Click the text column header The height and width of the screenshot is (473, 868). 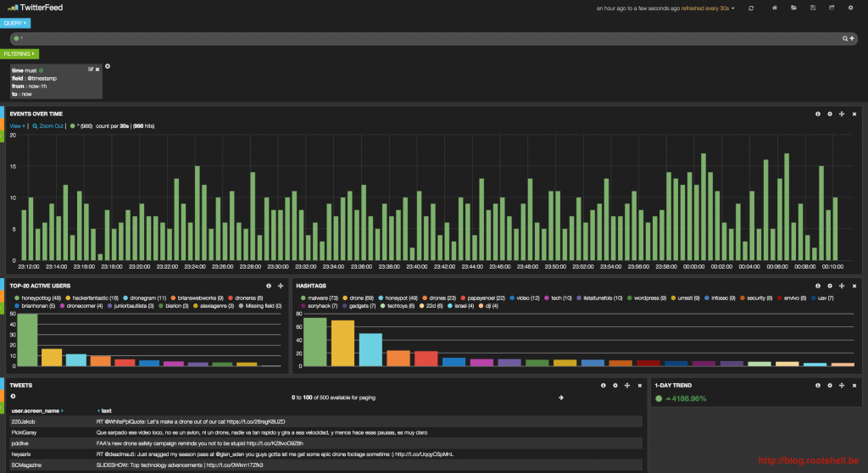104,411
